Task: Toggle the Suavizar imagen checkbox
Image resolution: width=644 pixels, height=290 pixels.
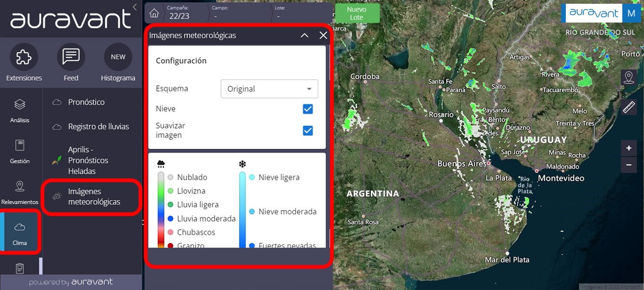Action: tap(307, 130)
